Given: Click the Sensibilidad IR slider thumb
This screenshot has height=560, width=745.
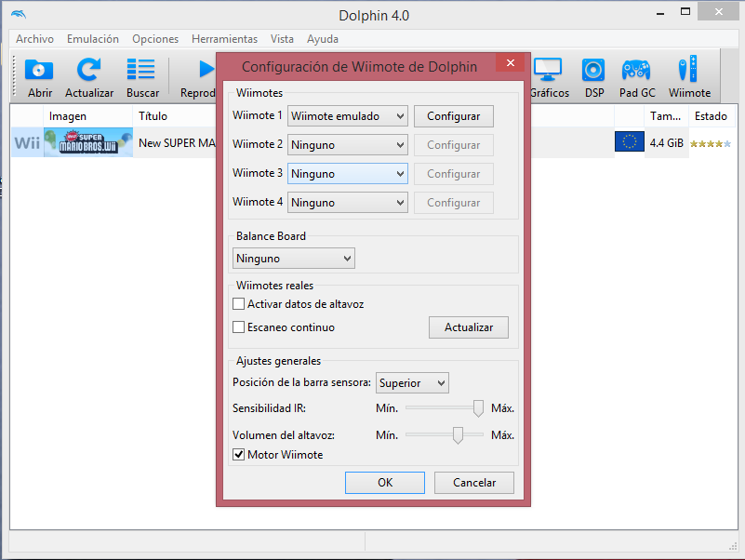Looking at the screenshot, I should [x=478, y=408].
